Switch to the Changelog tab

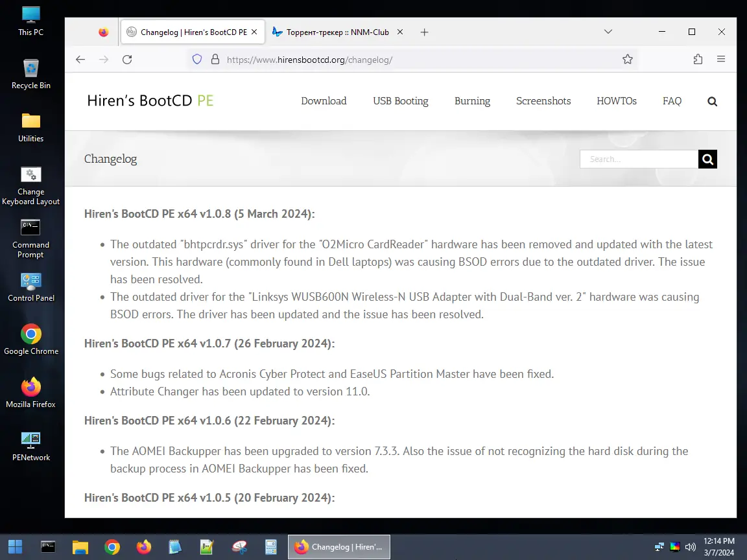[x=193, y=32]
